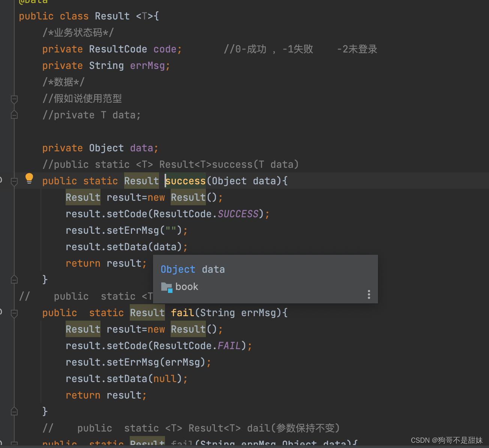The height and width of the screenshot is (448, 489).
Task: Click the <T> generic in class declaration
Action: (x=145, y=16)
